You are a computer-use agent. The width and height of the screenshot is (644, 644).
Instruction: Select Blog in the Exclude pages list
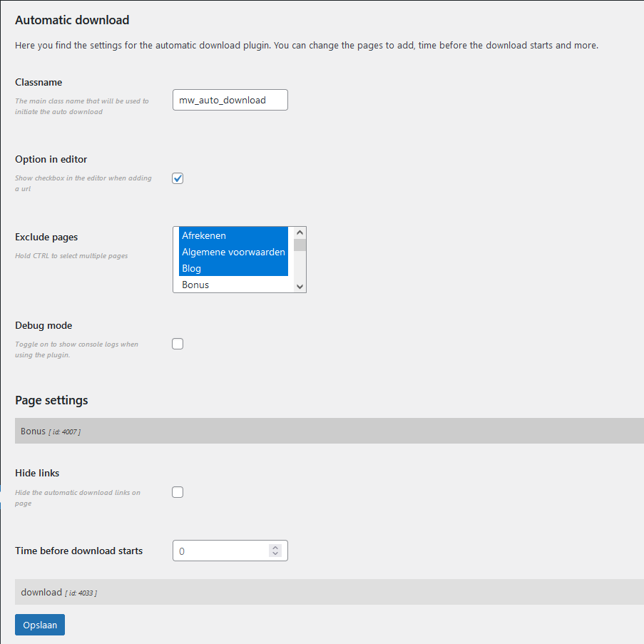tap(233, 268)
